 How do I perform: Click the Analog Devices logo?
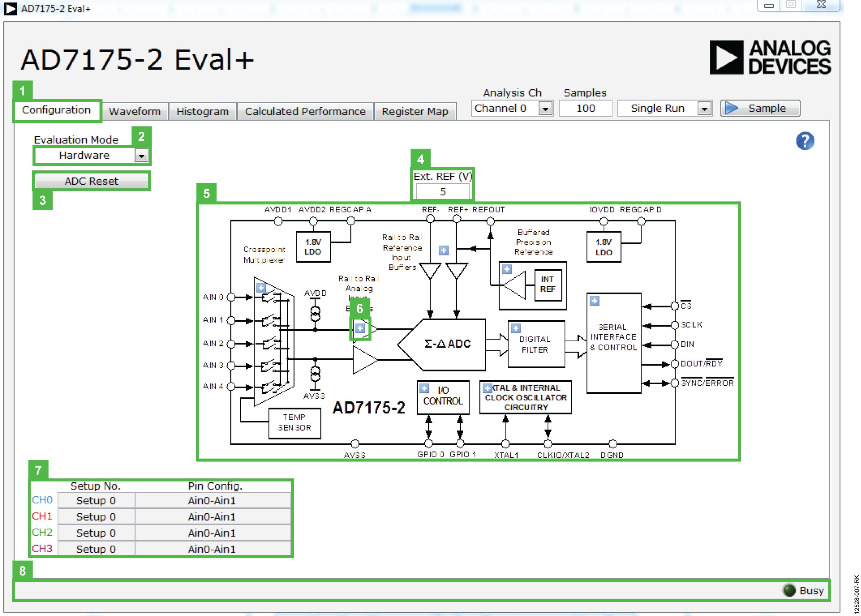(770, 57)
